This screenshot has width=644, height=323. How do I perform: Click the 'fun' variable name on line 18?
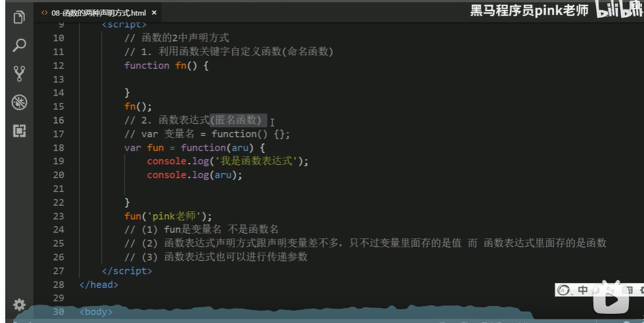point(155,148)
